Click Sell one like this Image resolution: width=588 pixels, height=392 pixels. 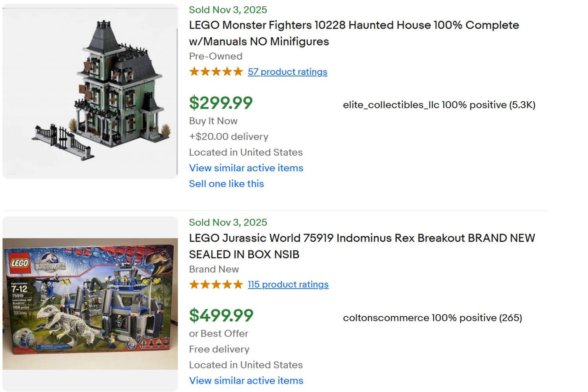(226, 183)
